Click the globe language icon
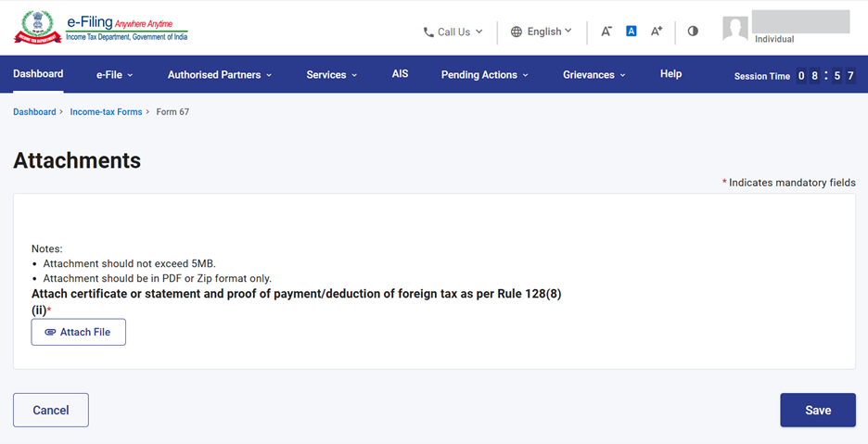Viewport: 868px width, 444px height. (517, 32)
